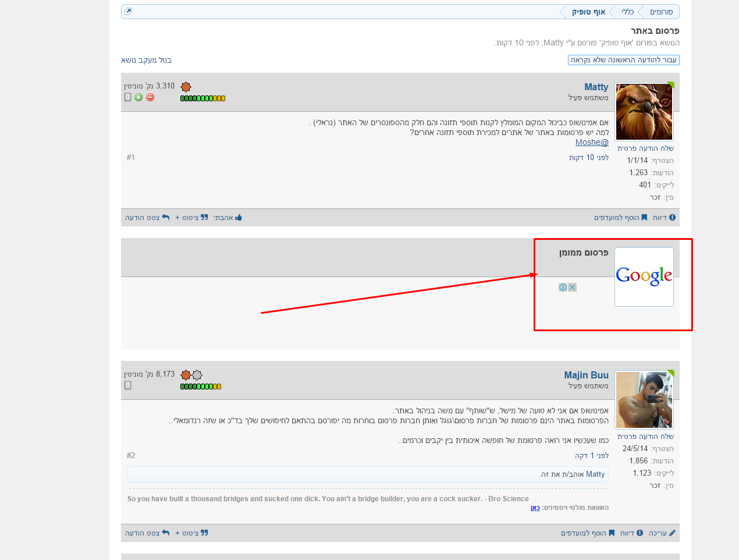The width and height of the screenshot is (739, 560).
Task: Open the כללי breadcrumb item
Action: (x=627, y=12)
